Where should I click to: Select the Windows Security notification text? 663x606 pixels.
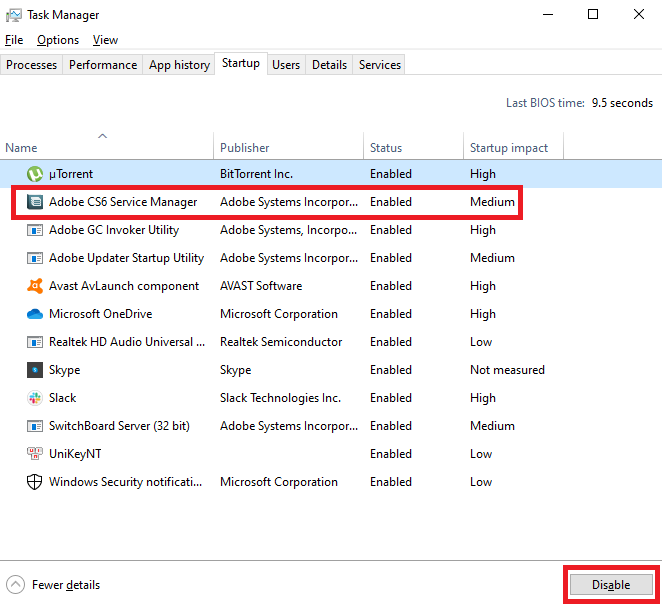coord(126,482)
